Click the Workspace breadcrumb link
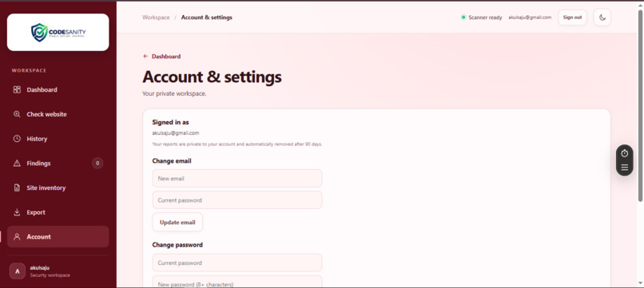644x288 pixels. [x=156, y=18]
